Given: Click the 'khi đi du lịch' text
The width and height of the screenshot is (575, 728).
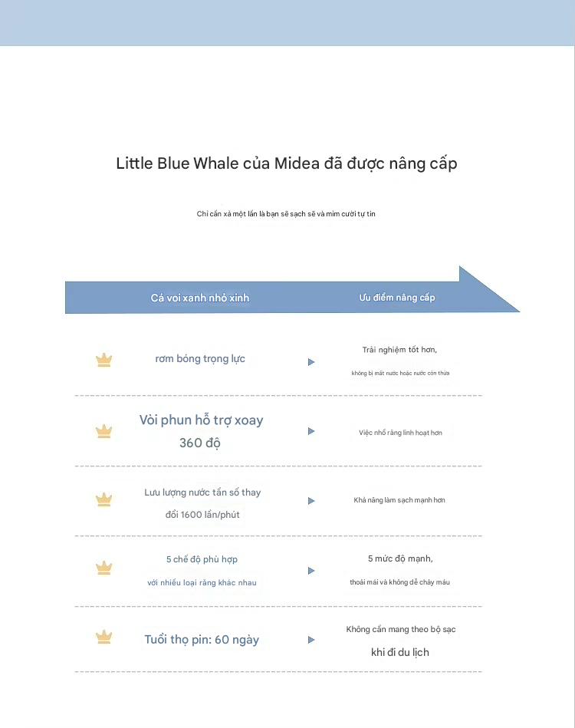Looking at the screenshot, I should click(x=400, y=652).
